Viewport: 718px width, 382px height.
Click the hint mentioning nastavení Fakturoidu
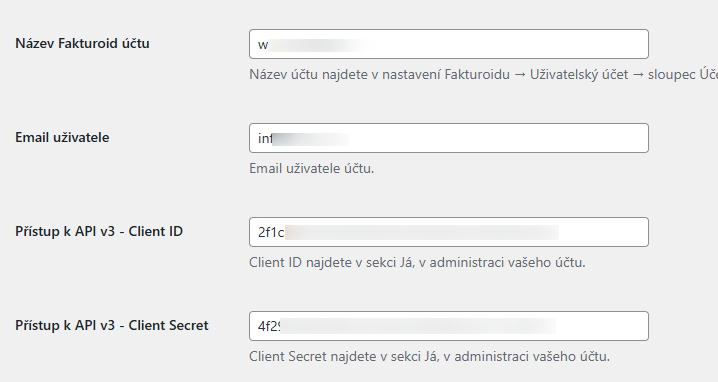[x=484, y=75]
